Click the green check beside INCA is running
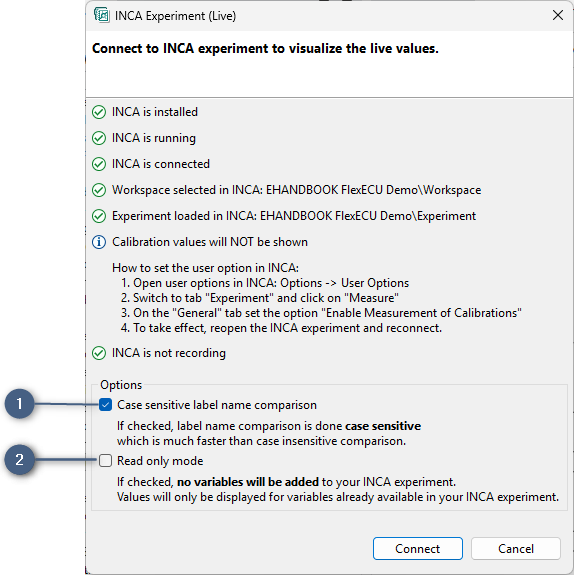The image size is (574, 575). coord(99,138)
